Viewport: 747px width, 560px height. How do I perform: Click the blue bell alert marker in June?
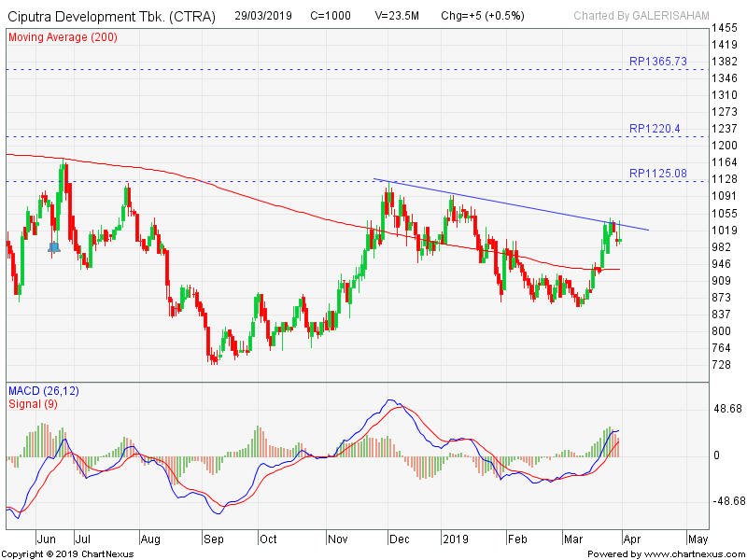coord(54,246)
